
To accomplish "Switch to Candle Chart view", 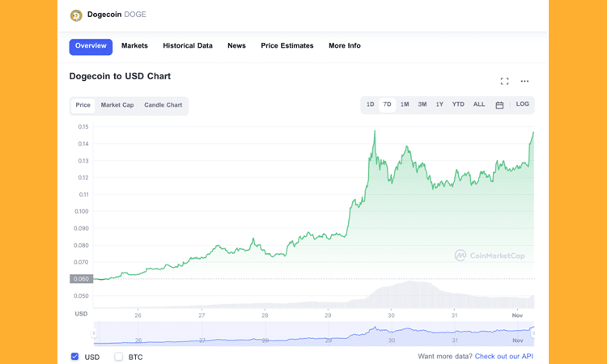I will [x=163, y=105].
